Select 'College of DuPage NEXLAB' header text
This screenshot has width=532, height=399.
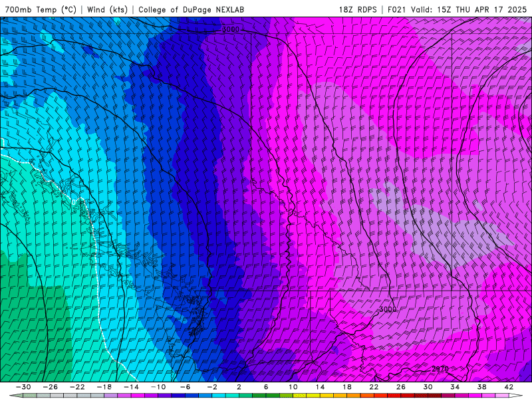click(191, 9)
